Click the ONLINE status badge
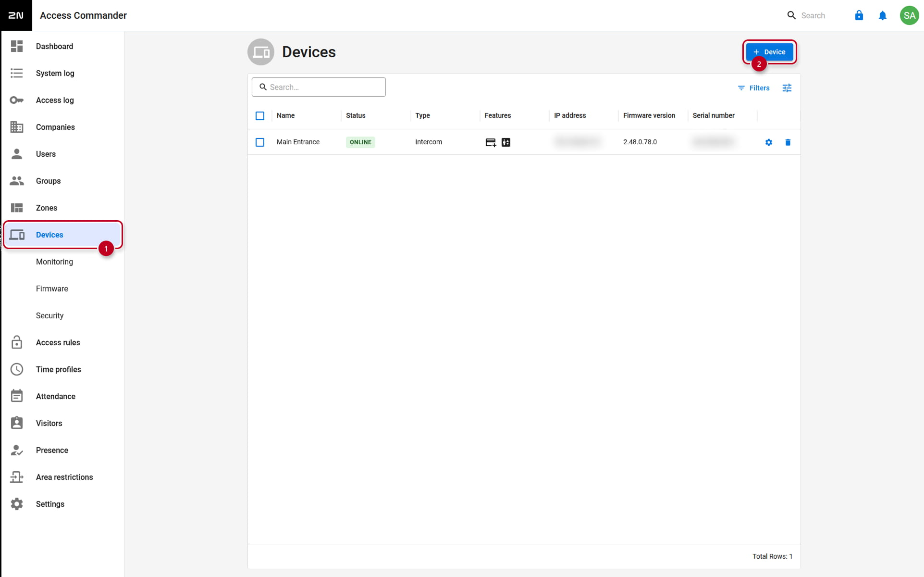The width and height of the screenshot is (924, 577). pos(360,142)
